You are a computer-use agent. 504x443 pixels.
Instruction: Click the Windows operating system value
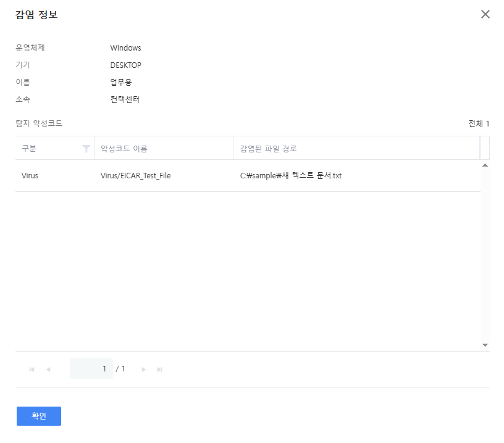click(x=125, y=48)
